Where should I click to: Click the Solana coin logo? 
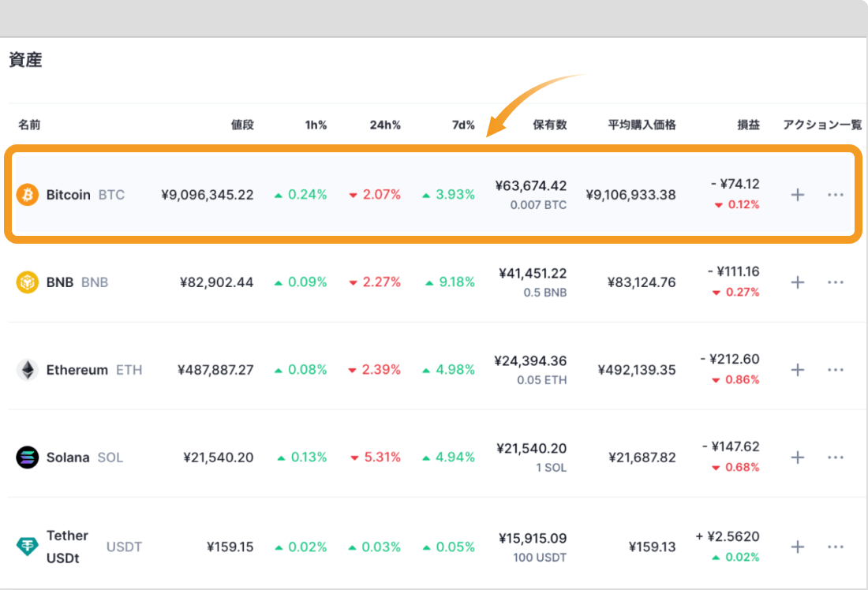coord(27,457)
